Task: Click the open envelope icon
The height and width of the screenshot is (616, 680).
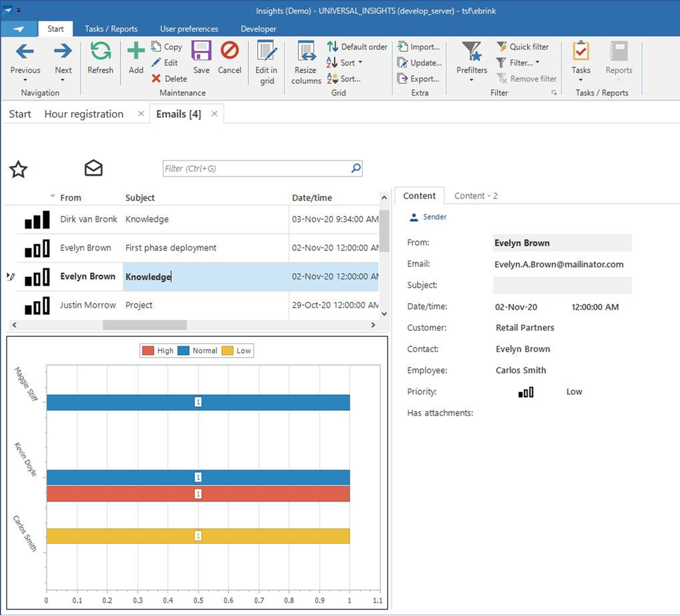Action: [93, 168]
